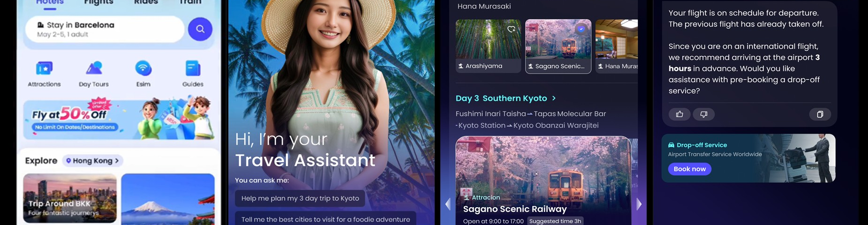Click the Book now button
Viewport: 868px width, 225px height.
point(689,169)
